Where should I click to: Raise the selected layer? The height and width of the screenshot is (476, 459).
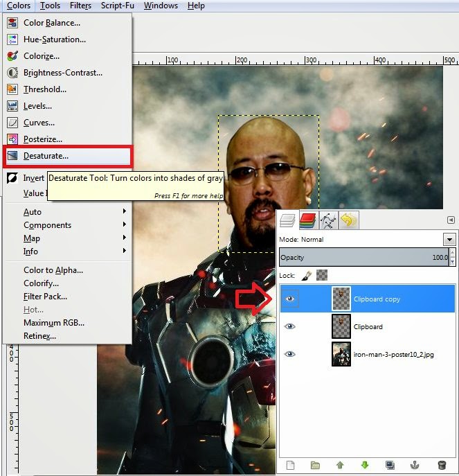[x=340, y=465]
